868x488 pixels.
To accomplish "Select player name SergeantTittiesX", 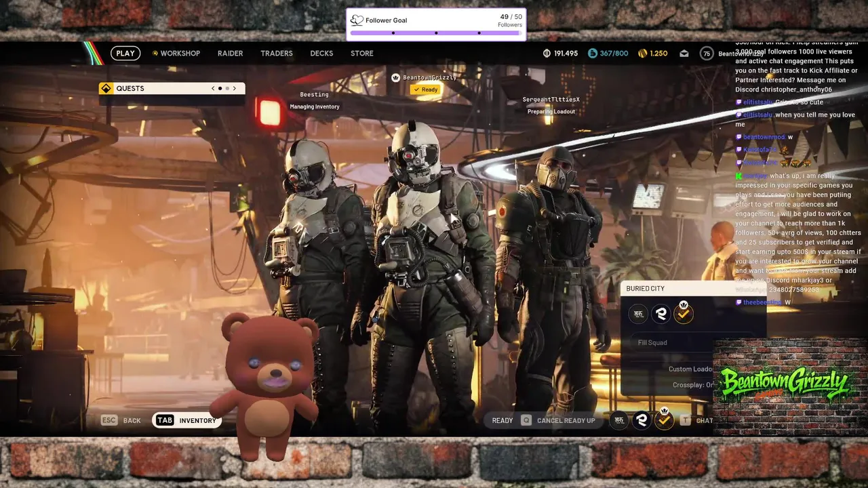I will point(551,100).
